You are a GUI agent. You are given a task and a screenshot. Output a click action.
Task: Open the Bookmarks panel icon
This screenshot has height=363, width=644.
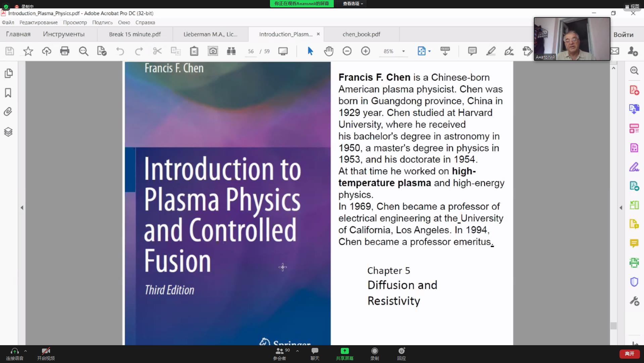click(x=8, y=93)
